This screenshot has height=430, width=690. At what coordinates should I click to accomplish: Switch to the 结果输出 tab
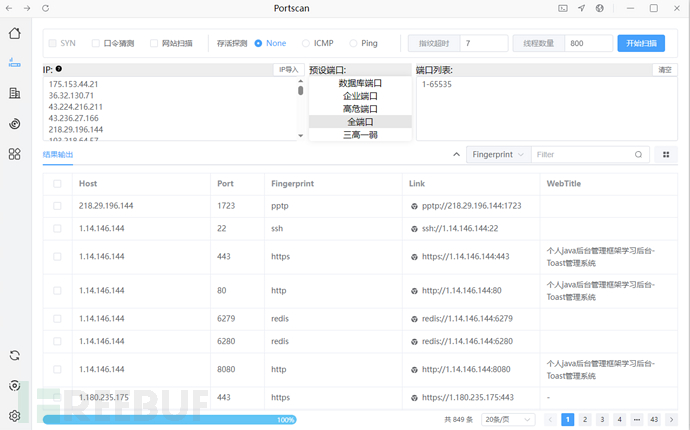point(58,154)
